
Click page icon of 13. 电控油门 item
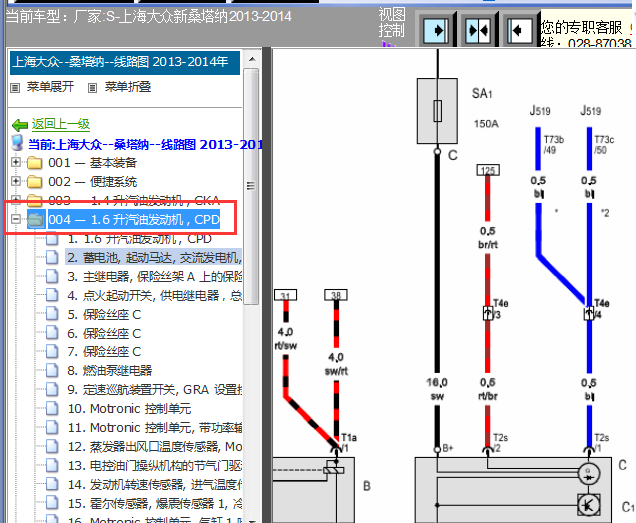[x=52, y=465]
